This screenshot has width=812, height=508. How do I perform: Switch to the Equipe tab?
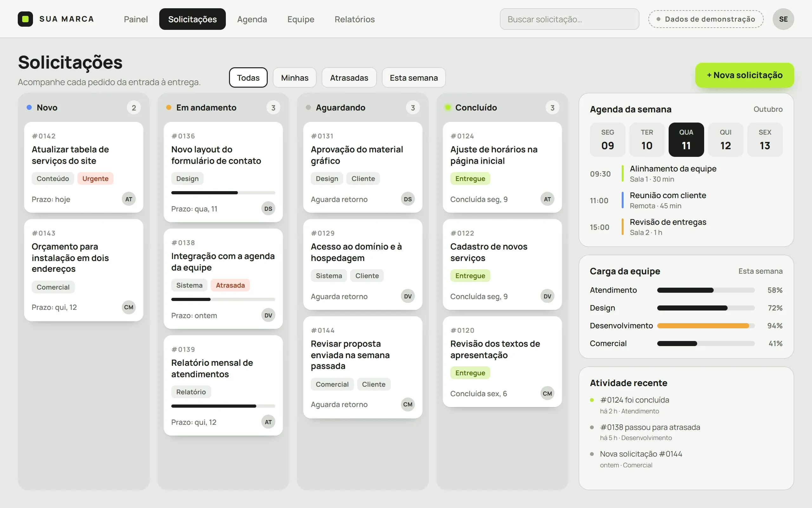(301, 19)
